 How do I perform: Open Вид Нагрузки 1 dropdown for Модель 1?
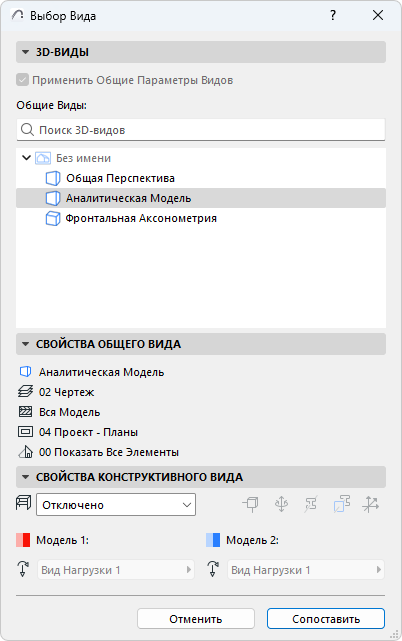coord(116,570)
